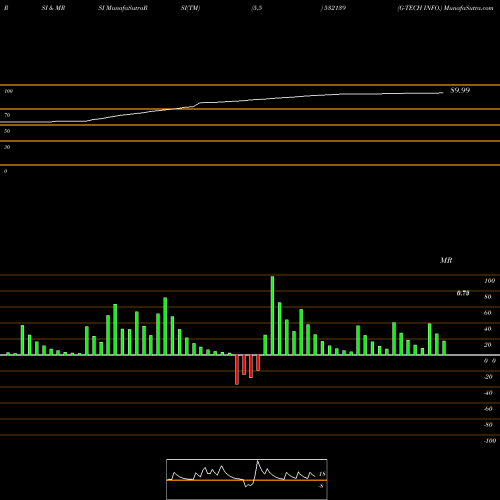Click the 18 value in the mini chart
500x500 pixels.
(322, 474)
